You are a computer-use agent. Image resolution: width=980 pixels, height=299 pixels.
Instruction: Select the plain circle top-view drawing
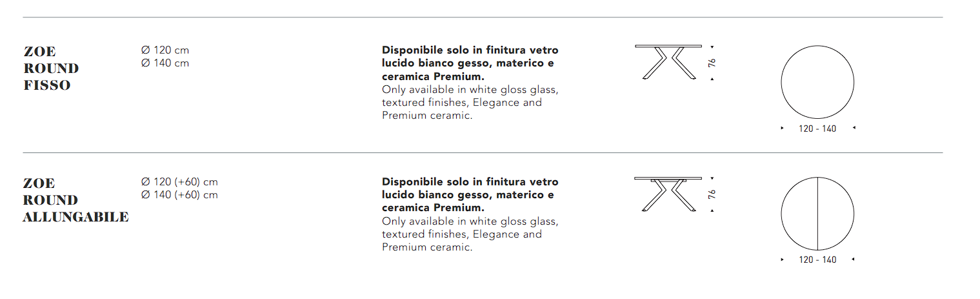click(x=817, y=83)
